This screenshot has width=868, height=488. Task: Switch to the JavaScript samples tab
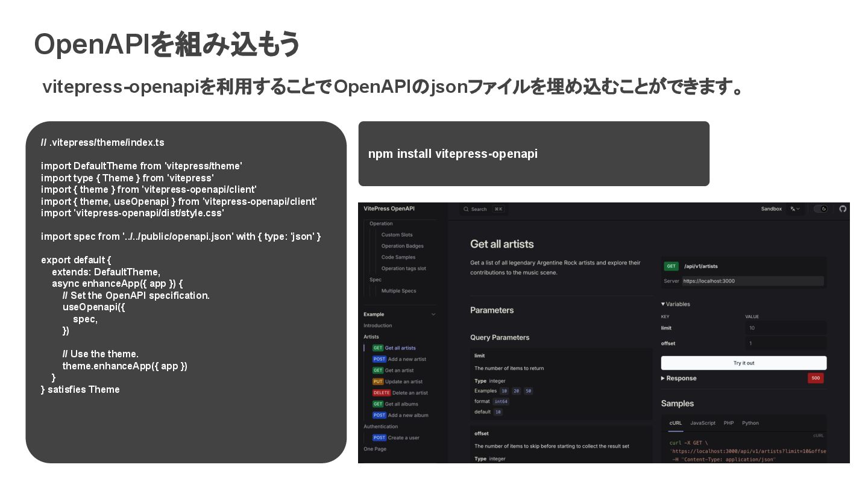point(703,423)
